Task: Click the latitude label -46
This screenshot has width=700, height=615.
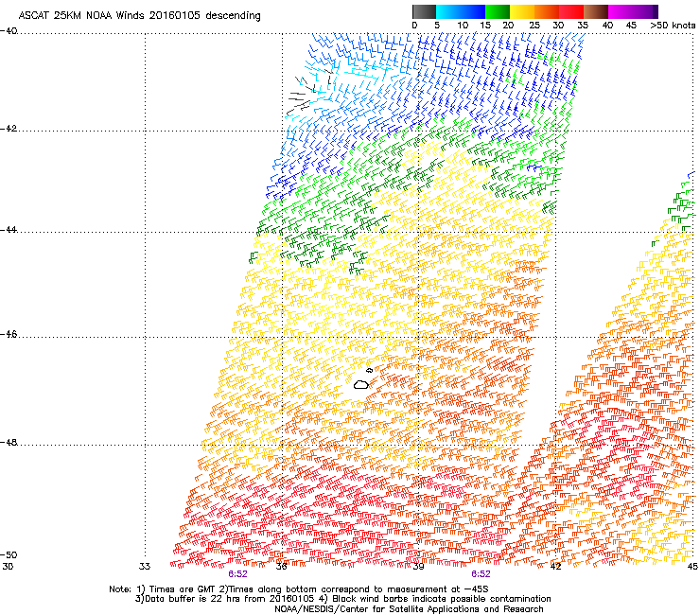Action: pyautogui.click(x=9, y=335)
